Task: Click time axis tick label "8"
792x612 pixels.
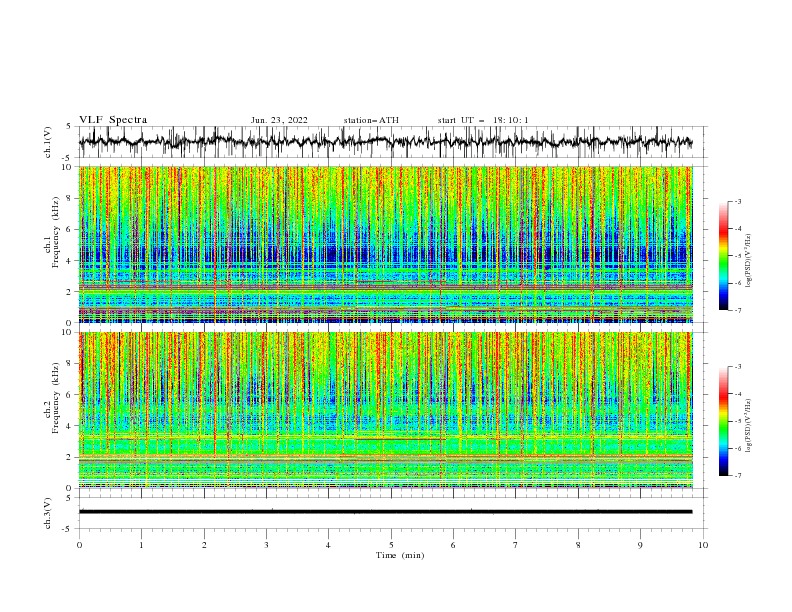Action: click(578, 545)
